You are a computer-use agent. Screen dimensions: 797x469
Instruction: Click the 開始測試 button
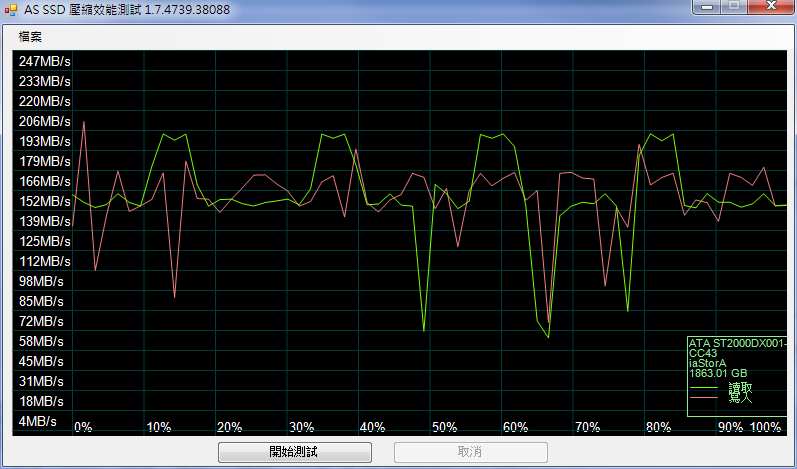tap(295, 452)
